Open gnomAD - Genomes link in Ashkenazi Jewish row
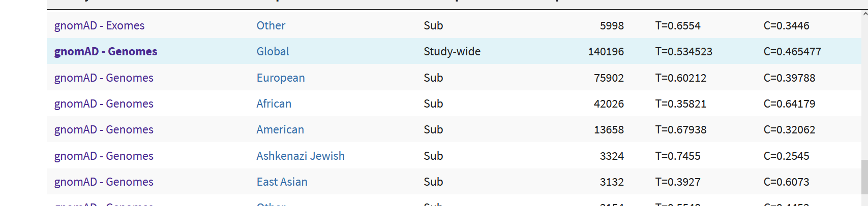868x206 pixels. [x=104, y=156]
